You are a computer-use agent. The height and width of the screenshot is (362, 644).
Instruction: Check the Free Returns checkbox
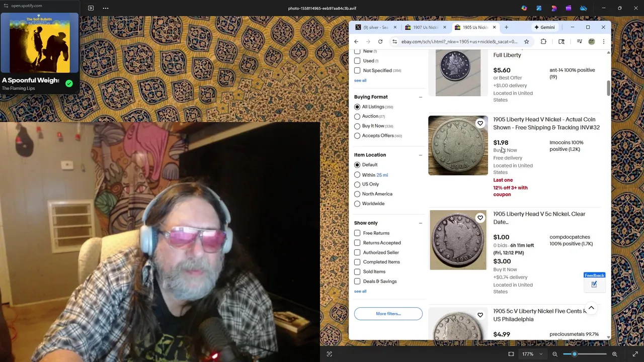tap(357, 233)
